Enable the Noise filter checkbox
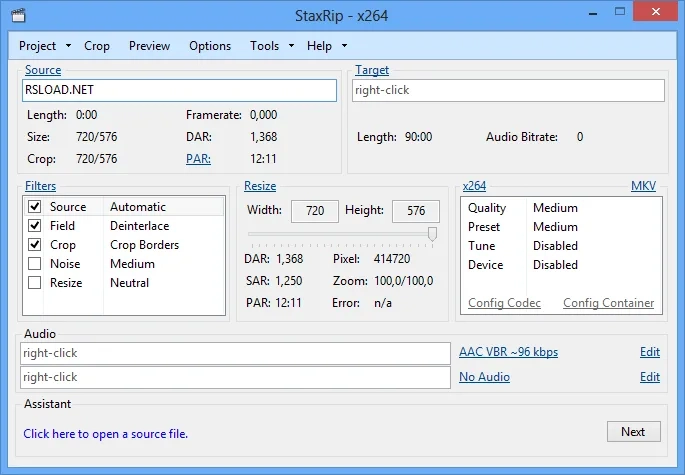This screenshot has height=475, width=685. pos(35,264)
